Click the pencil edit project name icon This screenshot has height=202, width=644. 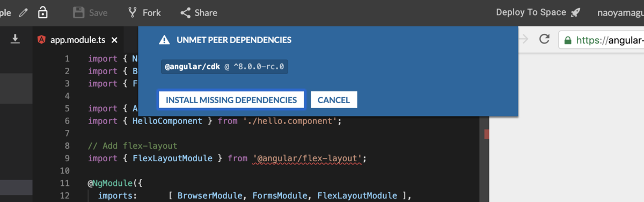[x=23, y=12]
